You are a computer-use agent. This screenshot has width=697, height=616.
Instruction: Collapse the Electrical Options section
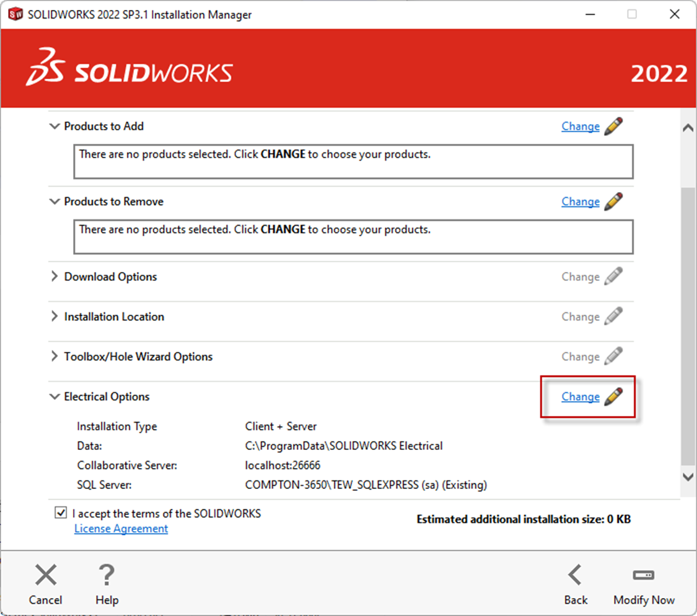(55, 397)
